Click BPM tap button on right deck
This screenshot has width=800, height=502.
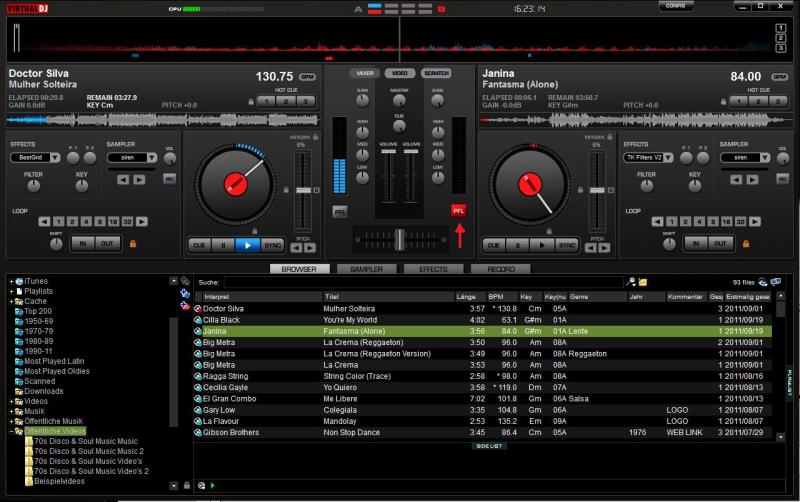click(x=779, y=76)
